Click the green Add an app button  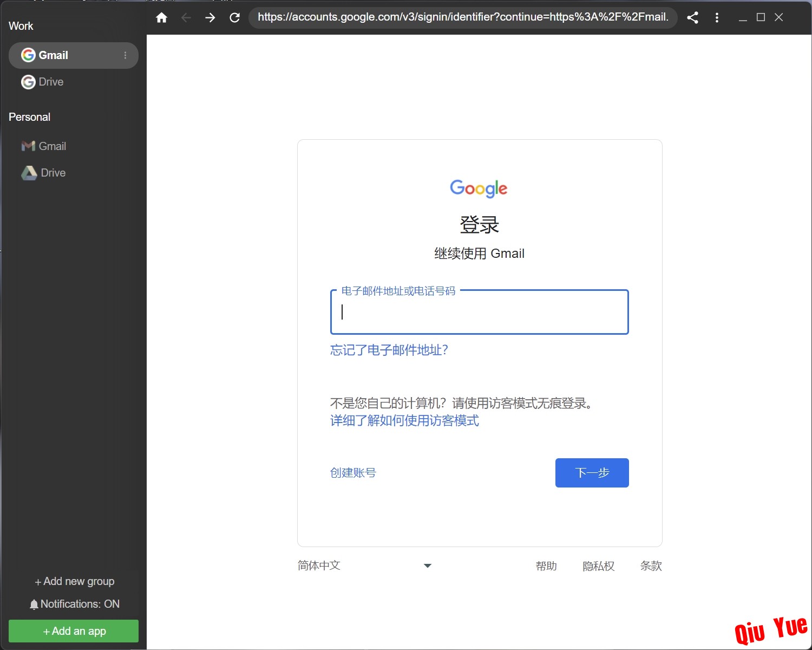click(74, 631)
